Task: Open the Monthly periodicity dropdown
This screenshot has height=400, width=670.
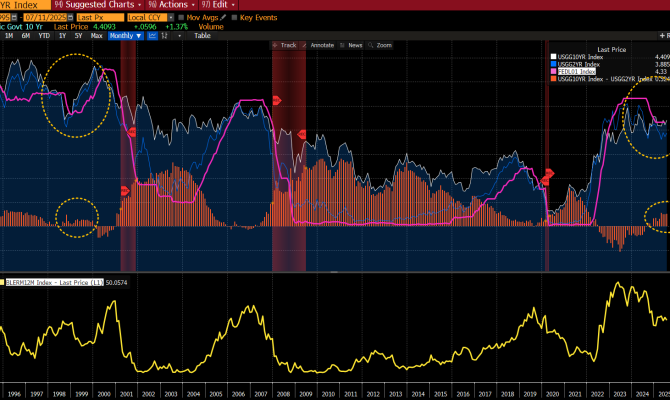Action: click(127, 36)
